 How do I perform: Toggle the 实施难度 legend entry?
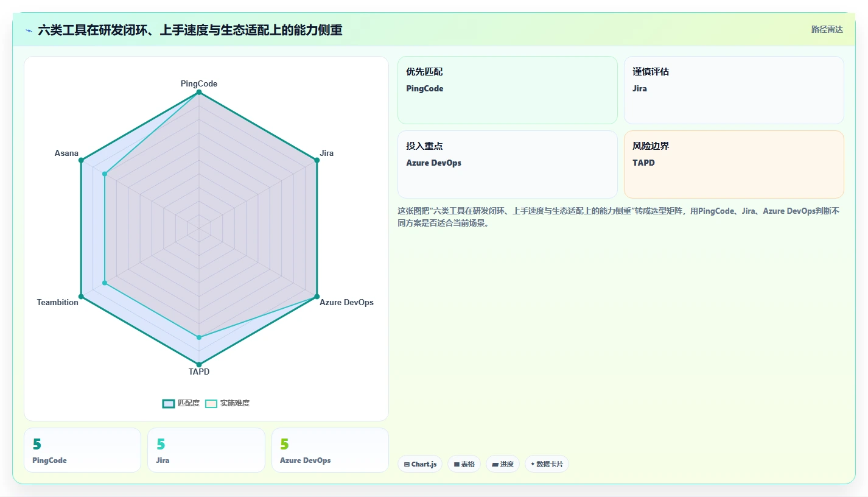click(227, 403)
